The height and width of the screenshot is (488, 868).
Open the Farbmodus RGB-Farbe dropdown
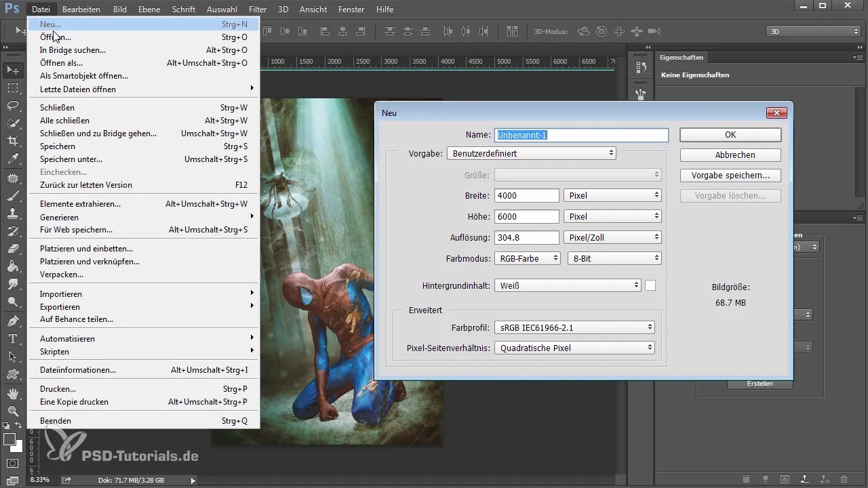point(528,258)
